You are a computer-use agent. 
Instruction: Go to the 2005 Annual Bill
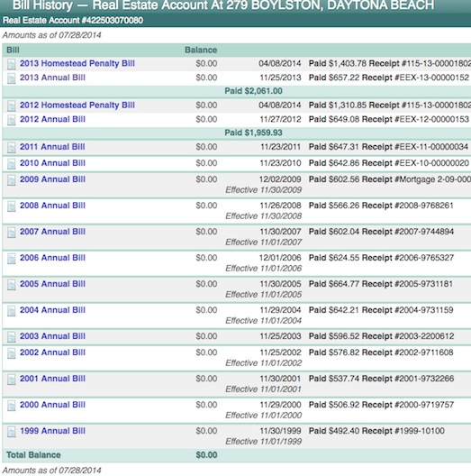tap(52, 284)
